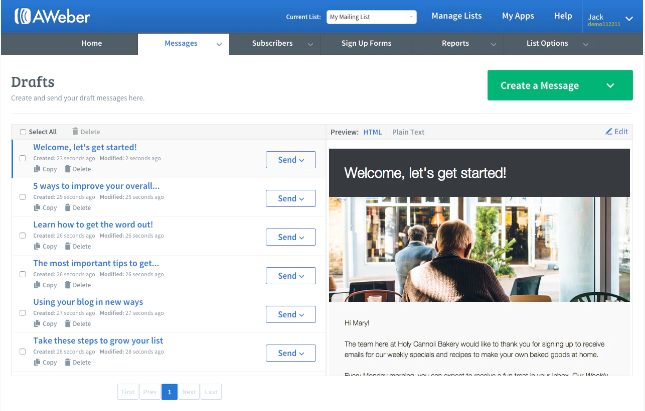Click the Last pagination button
645x411 pixels.
point(211,392)
